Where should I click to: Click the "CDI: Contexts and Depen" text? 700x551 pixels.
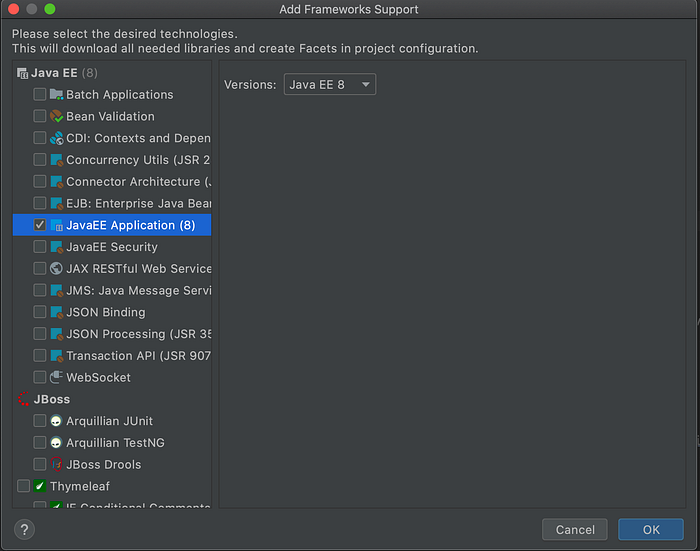coord(138,138)
